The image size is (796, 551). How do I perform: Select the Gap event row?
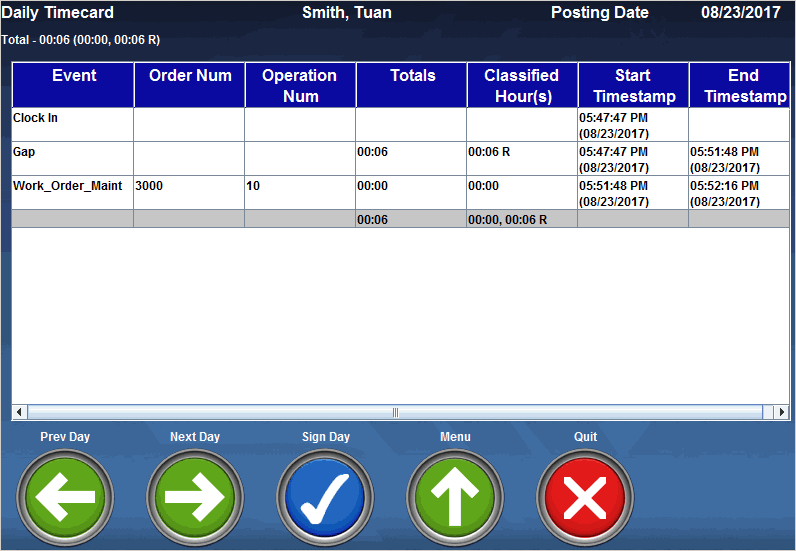pos(73,158)
